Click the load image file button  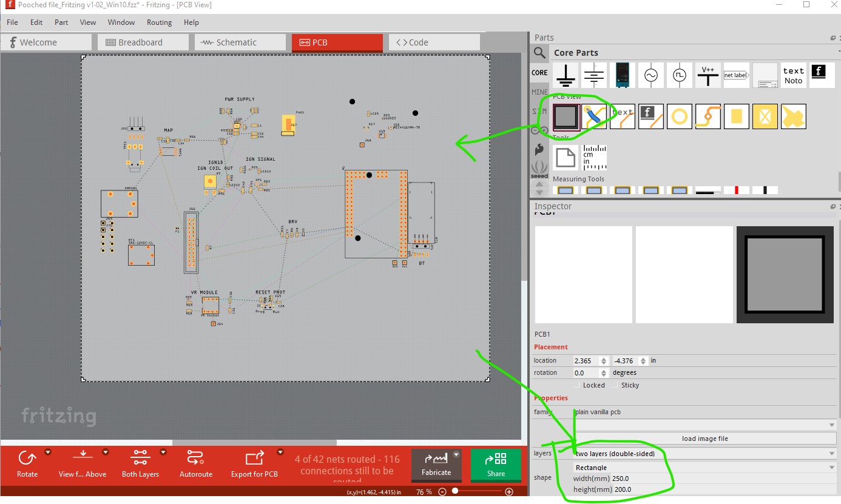click(x=704, y=438)
